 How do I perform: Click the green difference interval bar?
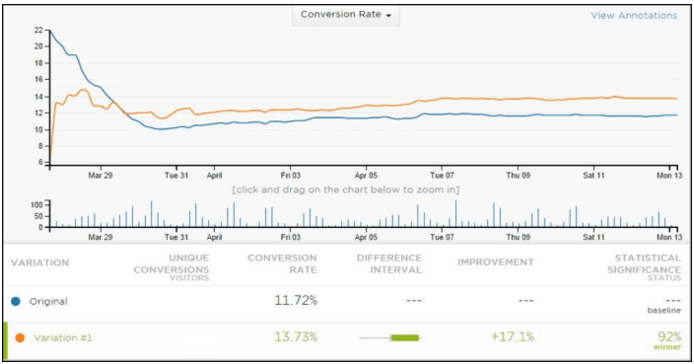[405, 338]
